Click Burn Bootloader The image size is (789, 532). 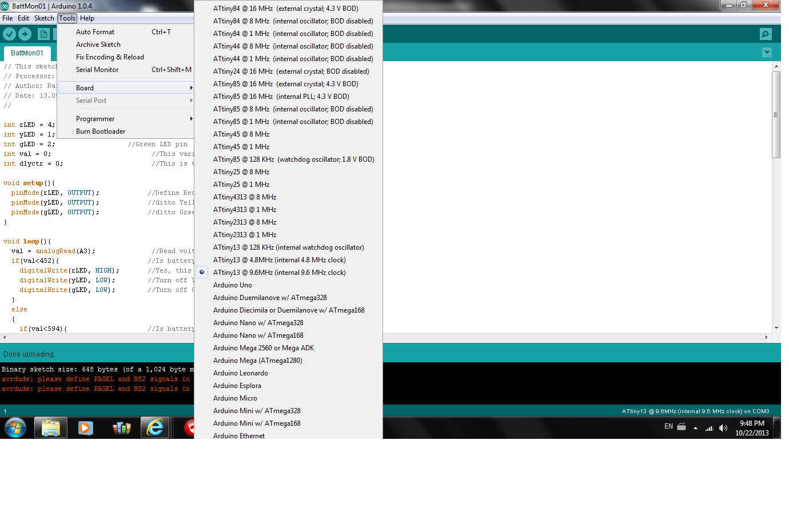101,131
